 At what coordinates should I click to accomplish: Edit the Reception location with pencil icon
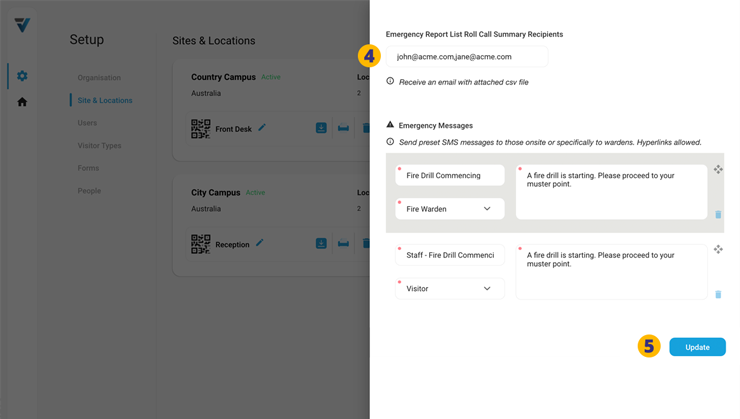(259, 243)
